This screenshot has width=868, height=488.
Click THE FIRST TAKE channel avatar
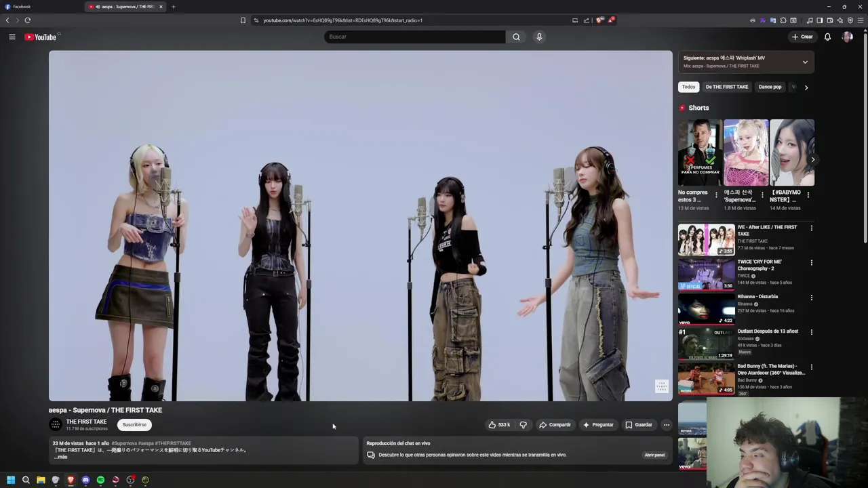coord(56,424)
